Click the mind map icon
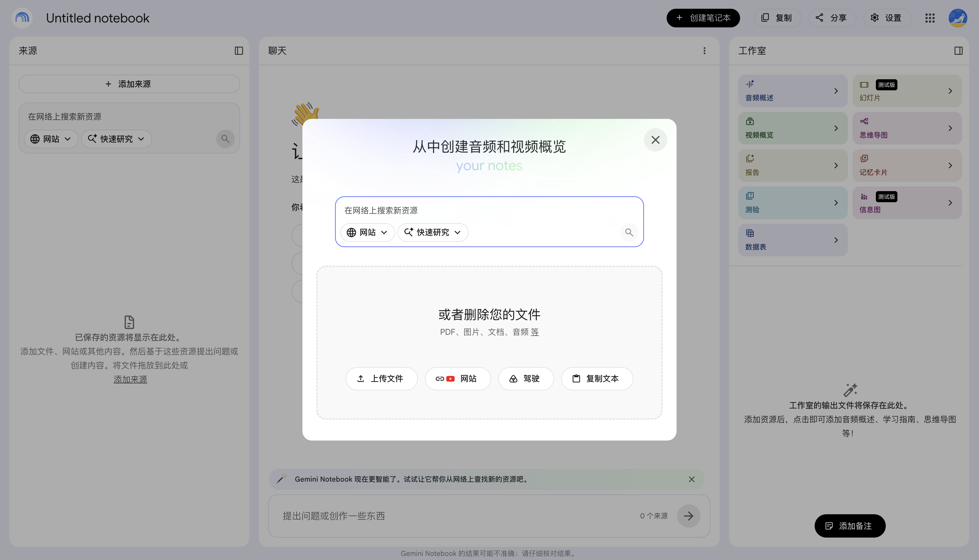Screen dimensions: 979x560 [864, 121]
